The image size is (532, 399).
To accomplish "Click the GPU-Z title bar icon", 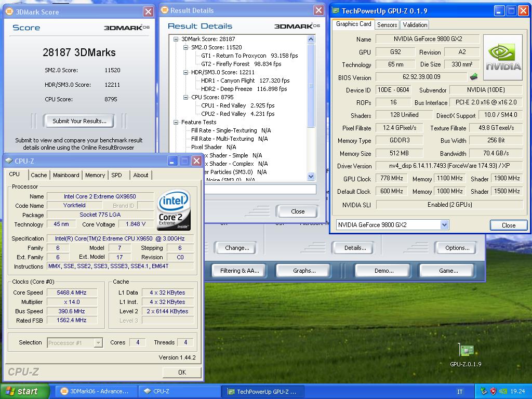I will [336, 11].
